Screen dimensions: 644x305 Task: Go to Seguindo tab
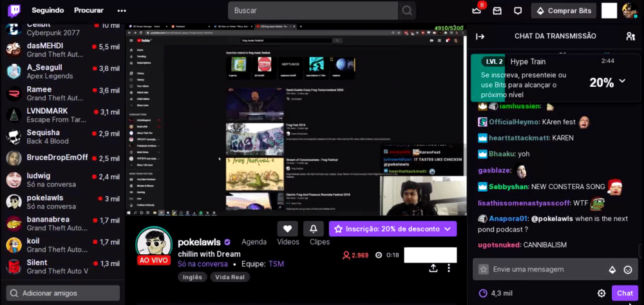48,10
